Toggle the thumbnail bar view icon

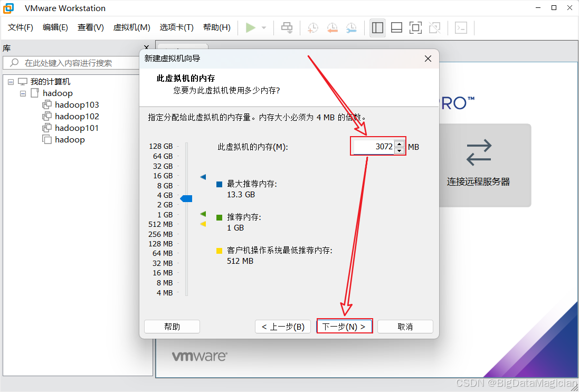pos(396,27)
